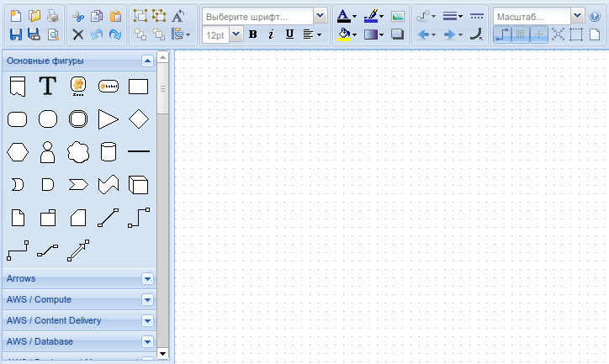The width and height of the screenshot is (609, 364).
Task: Toggle underline text formatting
Action: [289, 34]
